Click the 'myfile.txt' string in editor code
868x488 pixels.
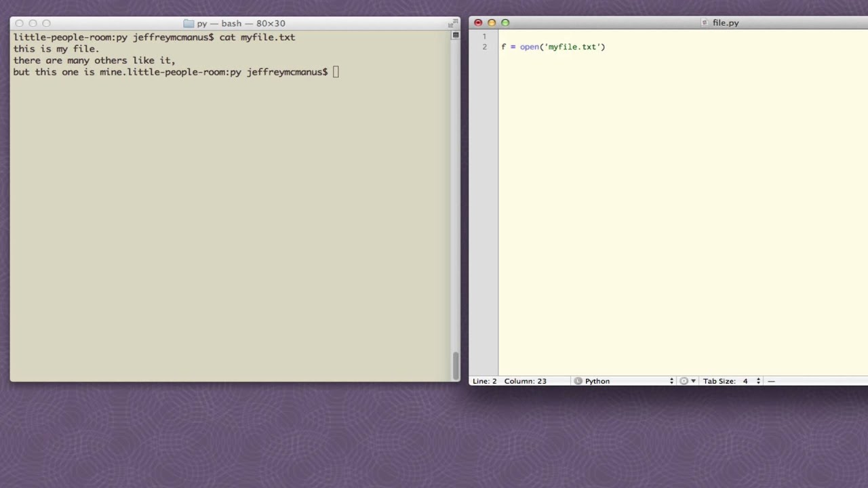point(574,47)
